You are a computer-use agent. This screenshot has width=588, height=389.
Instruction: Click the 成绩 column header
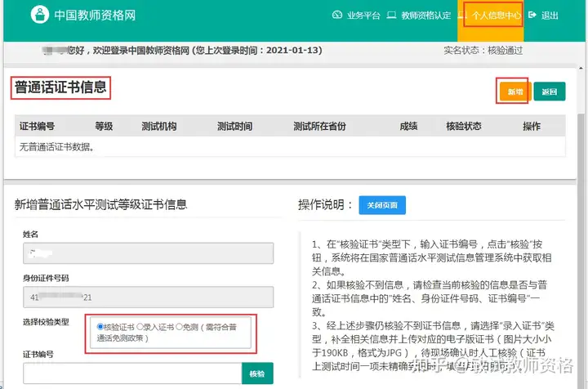coord(408,126)
